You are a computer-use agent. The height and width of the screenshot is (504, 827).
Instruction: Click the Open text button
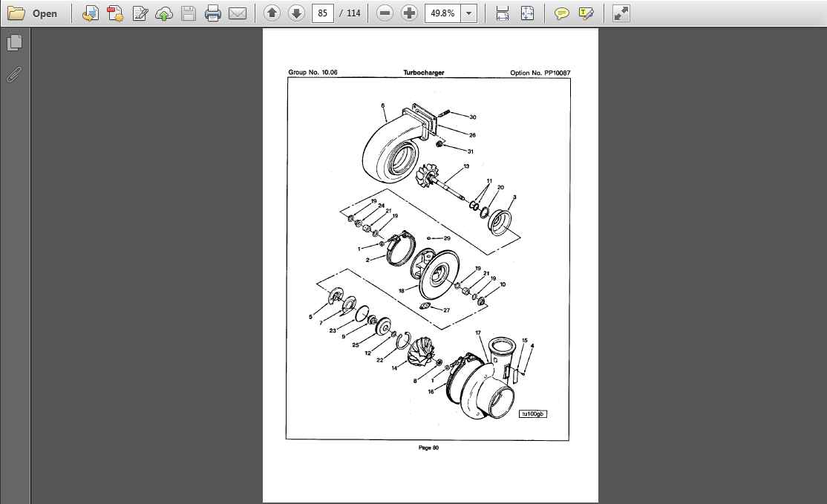pos(45,13)
